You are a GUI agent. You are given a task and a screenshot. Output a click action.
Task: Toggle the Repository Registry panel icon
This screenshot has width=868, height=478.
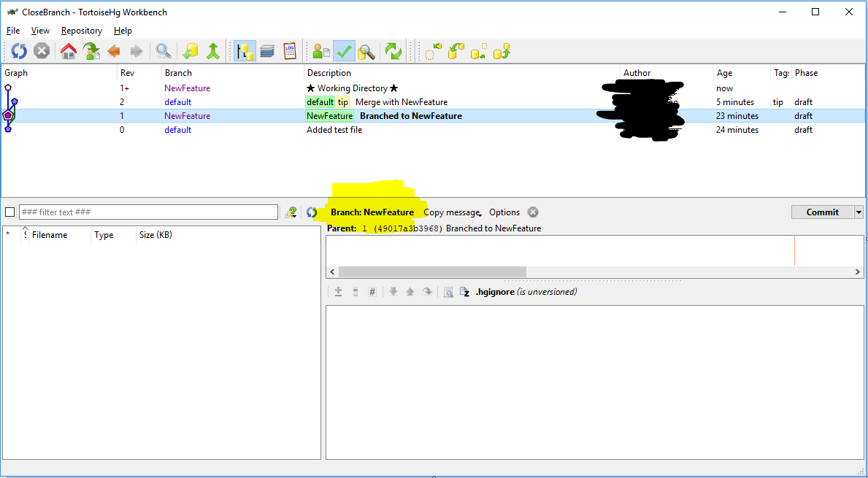point(244,52)
